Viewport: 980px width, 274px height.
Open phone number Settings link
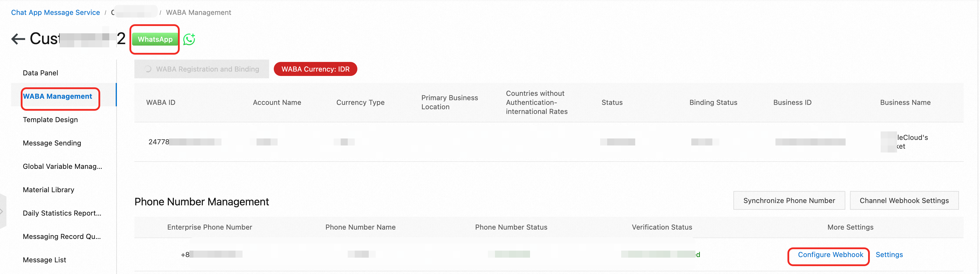[889, 255]
